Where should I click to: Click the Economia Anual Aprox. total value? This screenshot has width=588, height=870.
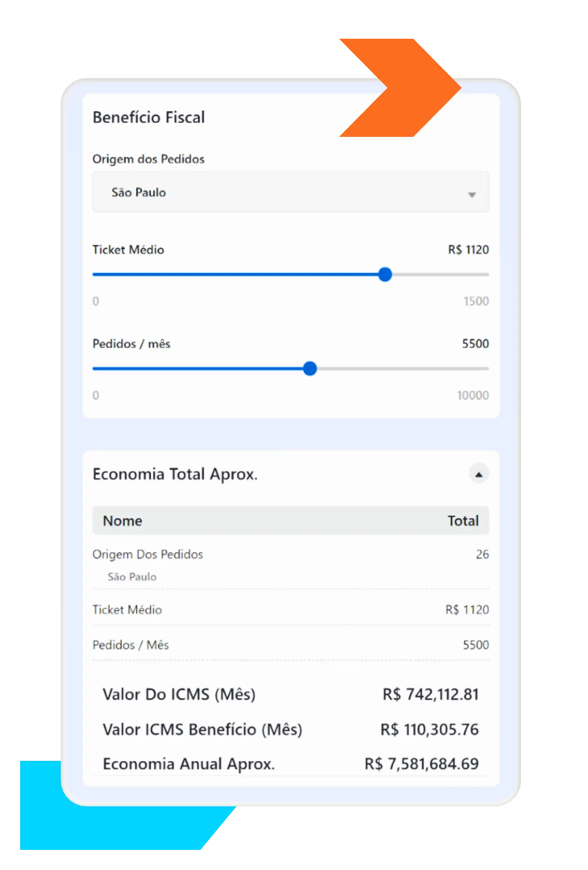(x=422, y=764)
